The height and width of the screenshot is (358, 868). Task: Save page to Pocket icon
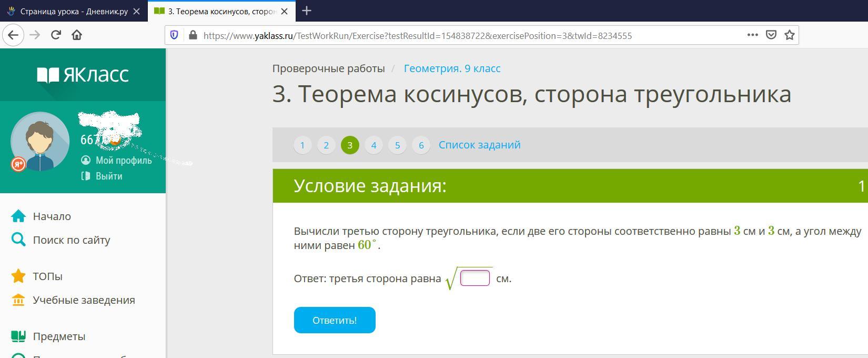(x=771, y=35)
